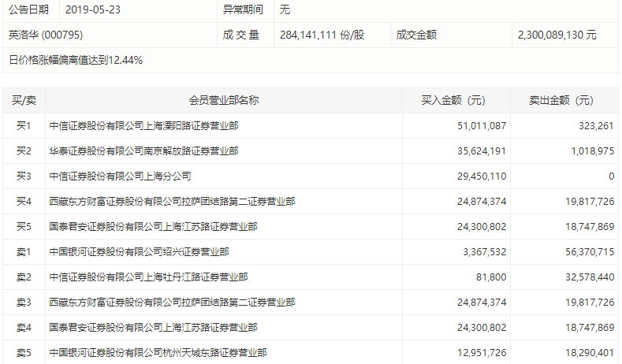Click buy amount 81,800
Viewport: 622px width, 364px height.
(491, 277)
